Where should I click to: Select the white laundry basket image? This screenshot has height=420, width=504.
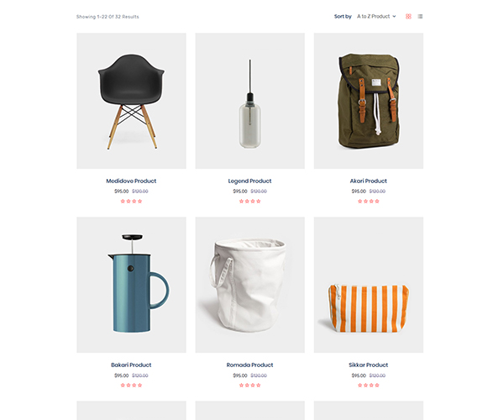pos(249,285)
